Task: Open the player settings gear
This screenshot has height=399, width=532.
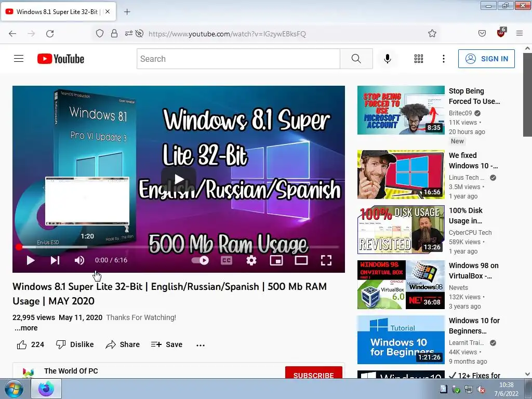Action: (x=251, y=260)
